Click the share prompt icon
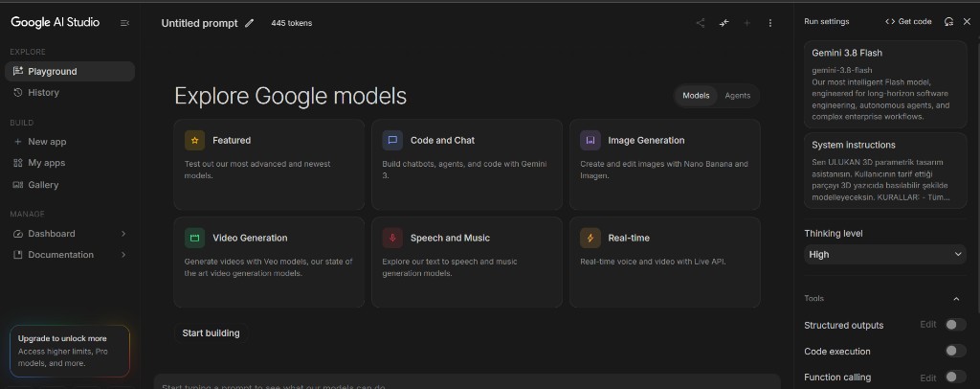 (700, 23)
